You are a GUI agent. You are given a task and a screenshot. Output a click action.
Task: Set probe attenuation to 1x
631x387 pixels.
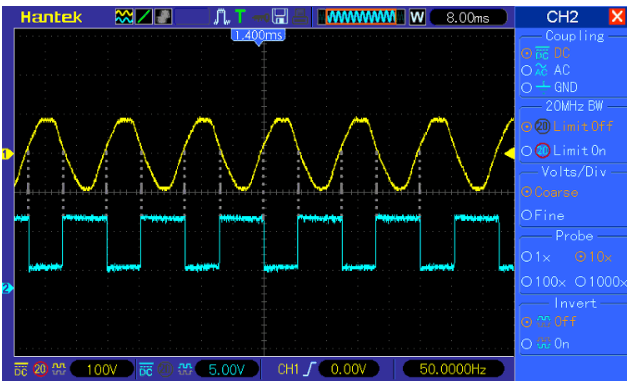(x=526, y=257)
